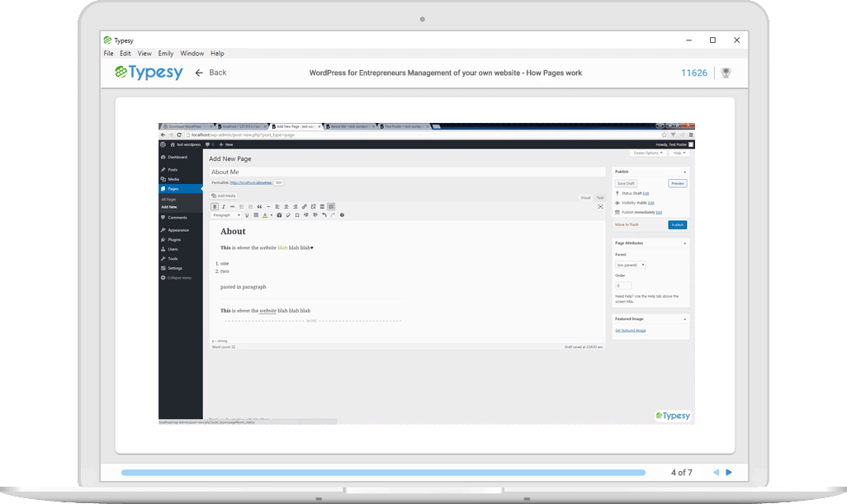Open the Window menu in Typesy
Viewport: 847px width, 504px height.
click(x=192, y=54)
